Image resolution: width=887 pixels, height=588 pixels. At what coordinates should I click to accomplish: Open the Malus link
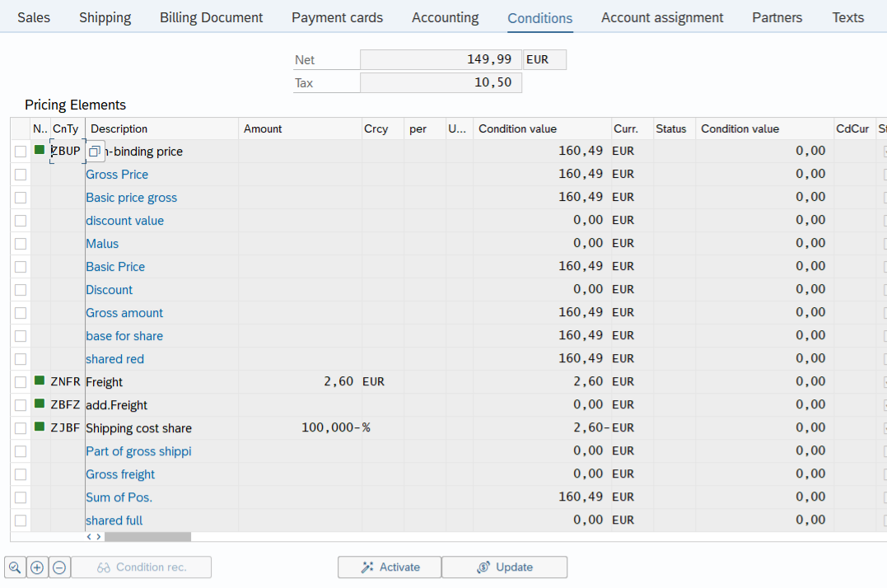[102, 245]
